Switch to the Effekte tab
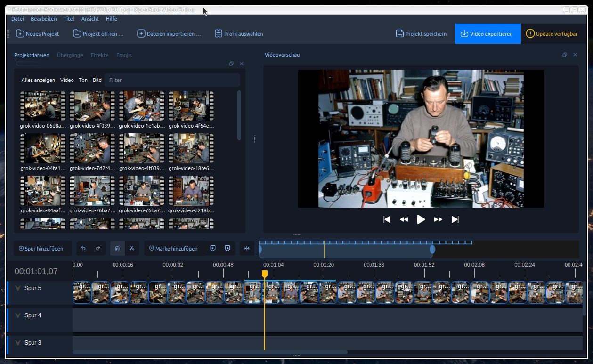Screen dimensions: 593x364 [x=99, y=55]
